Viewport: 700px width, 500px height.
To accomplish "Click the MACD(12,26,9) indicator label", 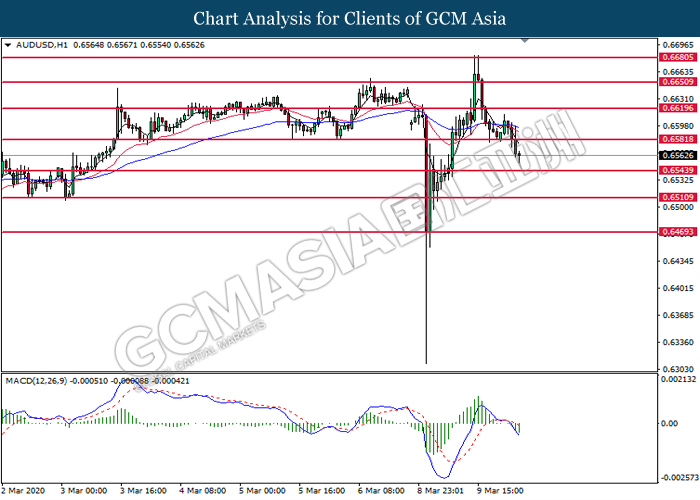I will tap(36, 381).
